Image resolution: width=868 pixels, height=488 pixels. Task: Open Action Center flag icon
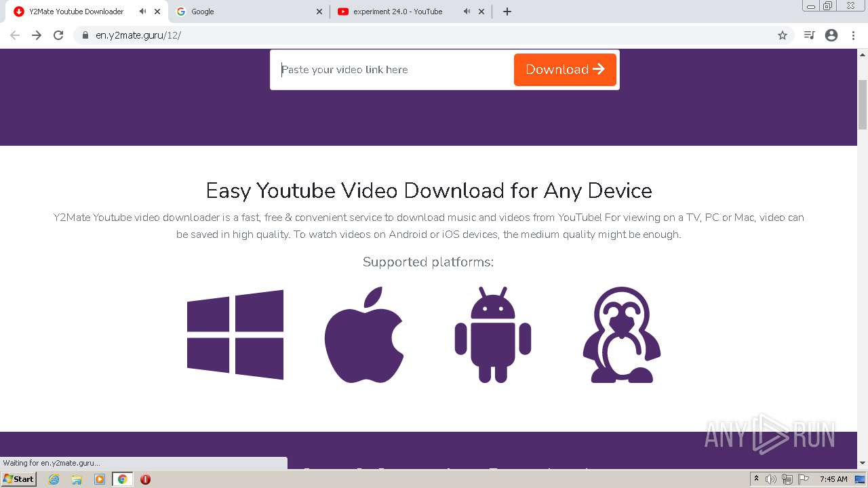[803, 479]
